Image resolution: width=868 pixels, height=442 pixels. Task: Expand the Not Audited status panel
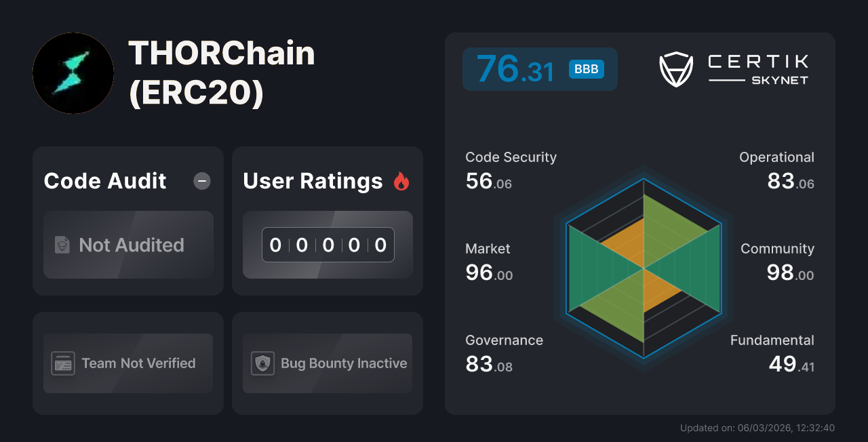click(128, 245)
